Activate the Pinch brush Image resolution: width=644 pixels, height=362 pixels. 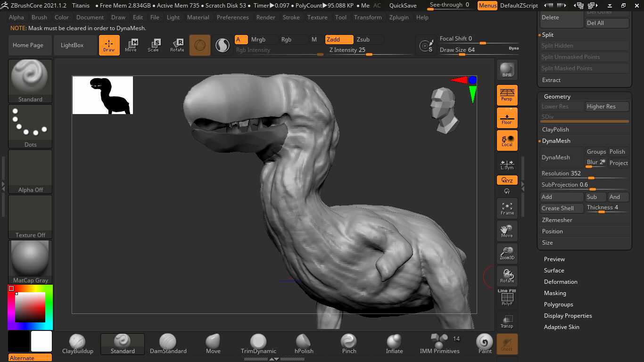point(349,344)
